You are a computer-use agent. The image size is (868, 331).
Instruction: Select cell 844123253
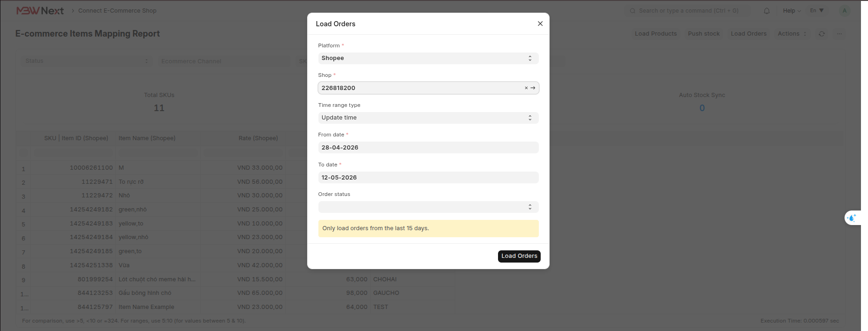point(73,293)
